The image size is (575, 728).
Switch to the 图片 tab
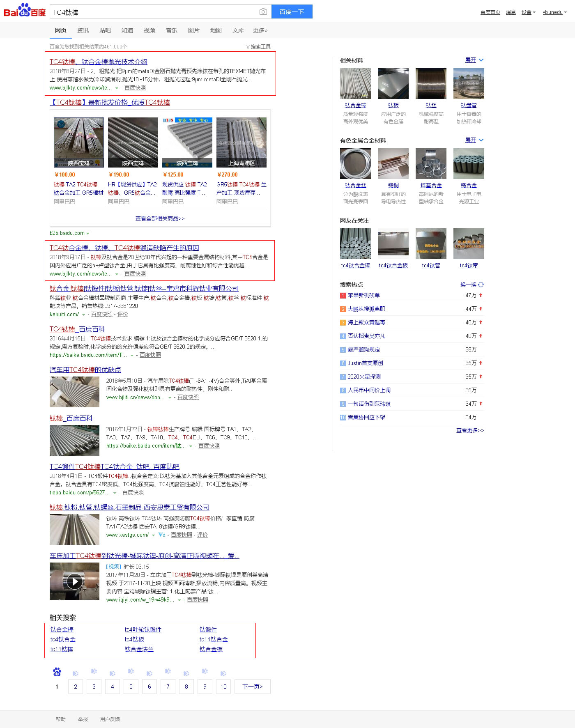click(194, 30)
